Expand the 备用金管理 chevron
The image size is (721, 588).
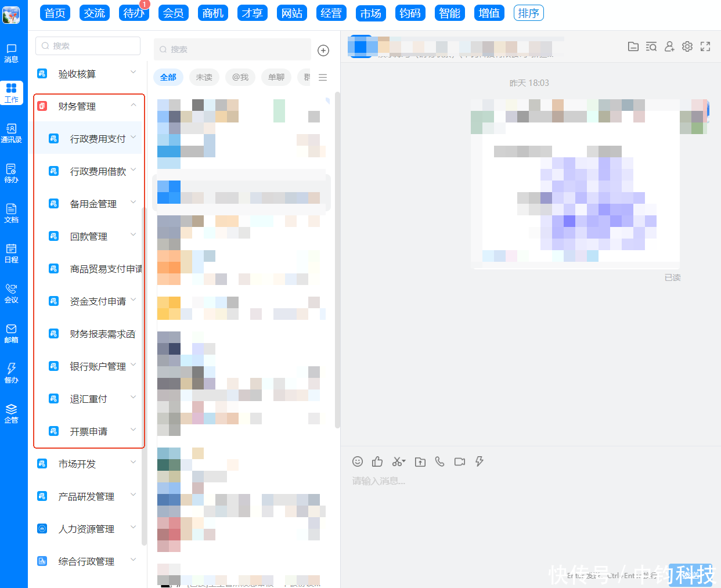[134, 202]
